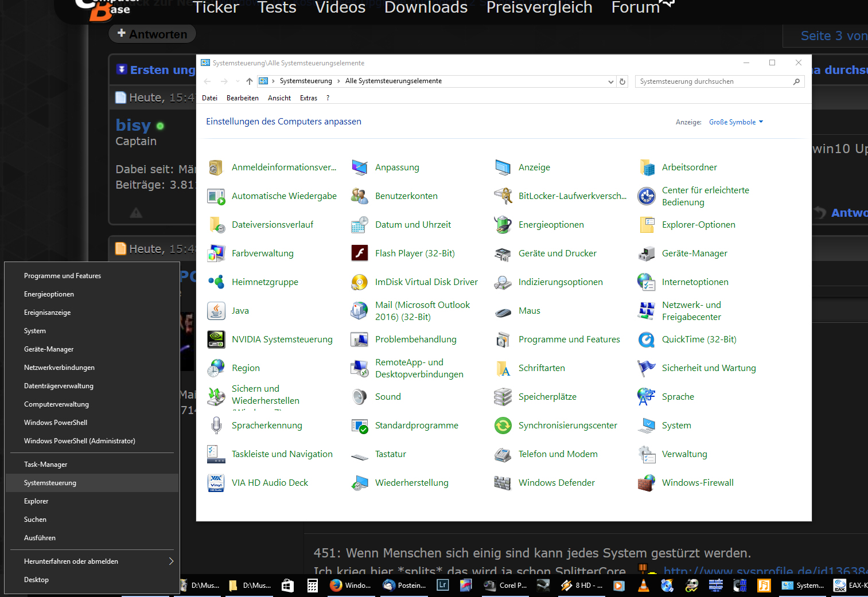Open the Schriftarten folder icon
Viewport: 868px width, 597px height.
503,368
